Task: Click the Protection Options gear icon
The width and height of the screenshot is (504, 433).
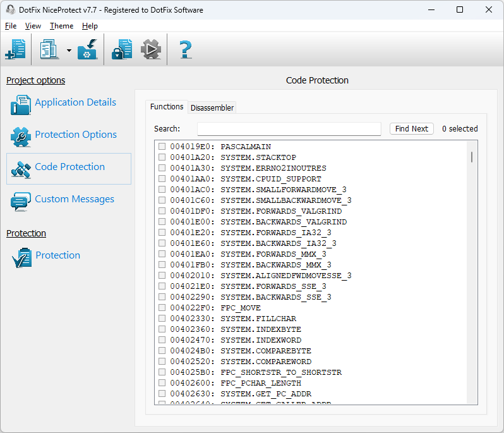Action: tap(21, 137)
